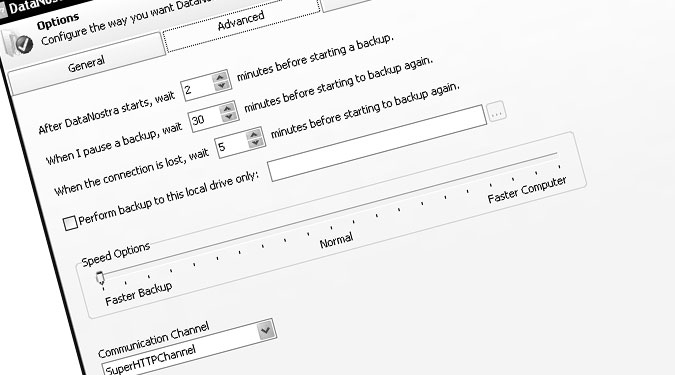The image size is (675, 375).
Task: Switch to the General tab
Action: point(86,64)
